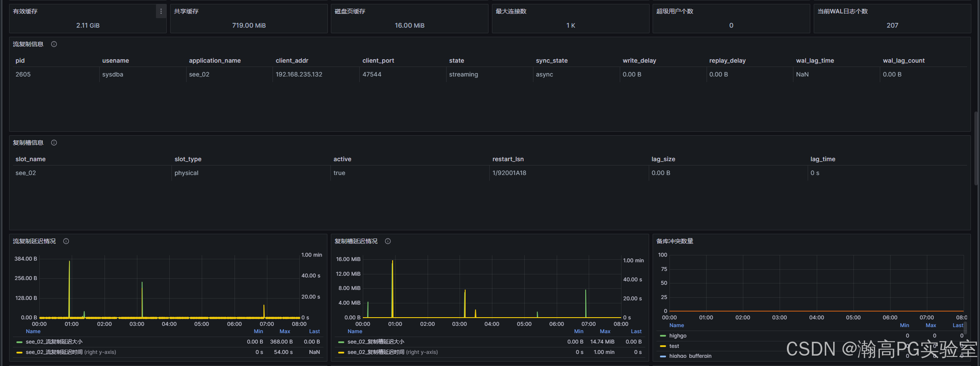
Task: Click the info icon beside 流复制延迟情况
Action: pos(66,241)
